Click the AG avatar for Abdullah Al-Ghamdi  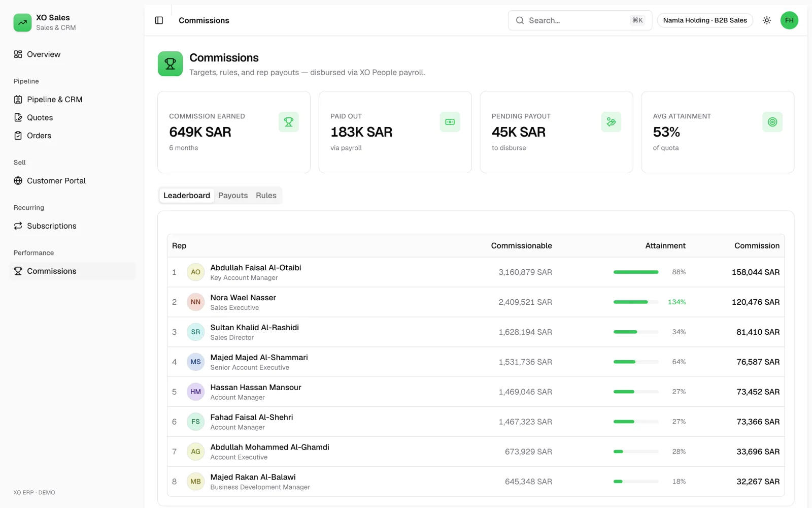click(196, 452)
